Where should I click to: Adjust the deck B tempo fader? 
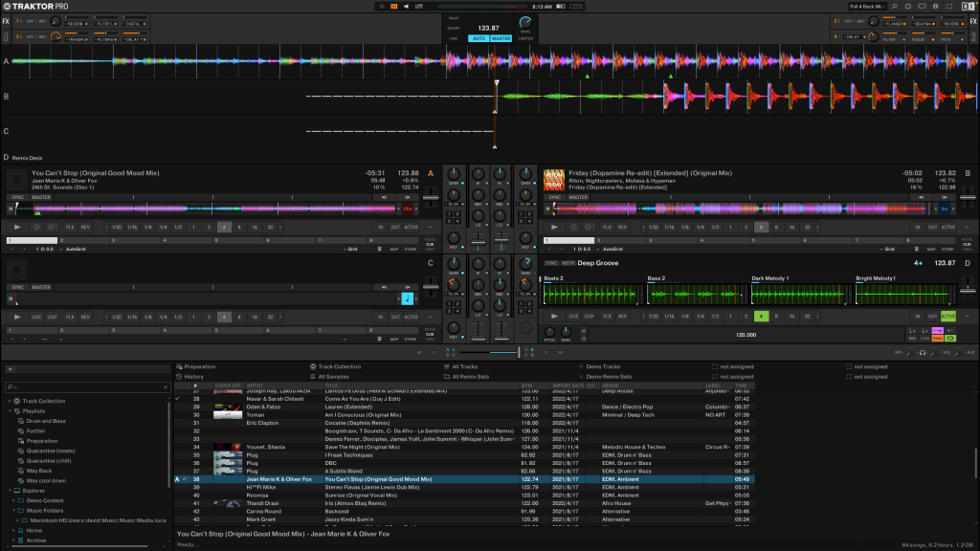point(968,199)
